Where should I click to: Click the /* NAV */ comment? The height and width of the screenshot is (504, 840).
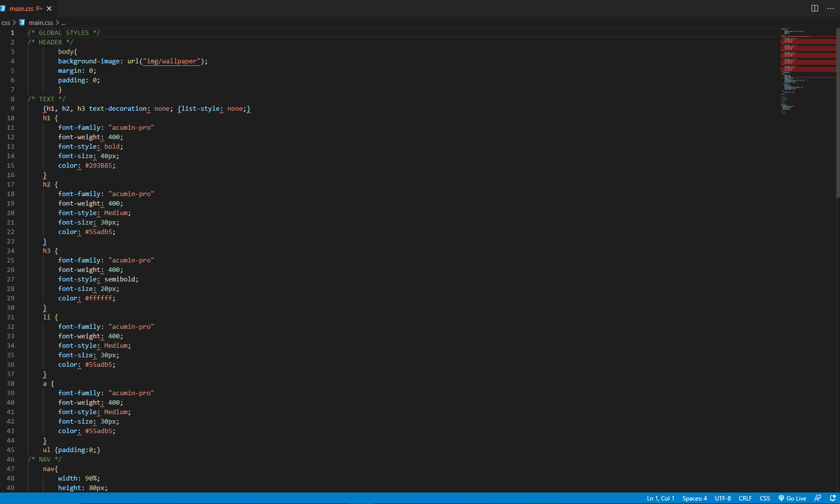point(44,460)
